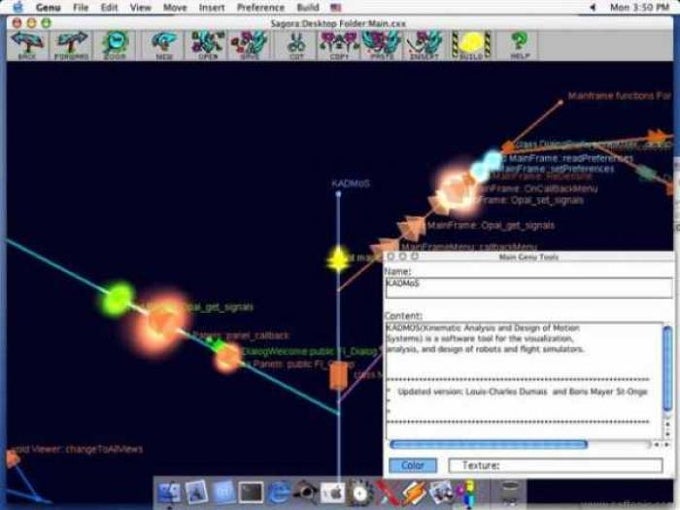Open the Apple menu
680x510 pixels.
pos(17,7)
